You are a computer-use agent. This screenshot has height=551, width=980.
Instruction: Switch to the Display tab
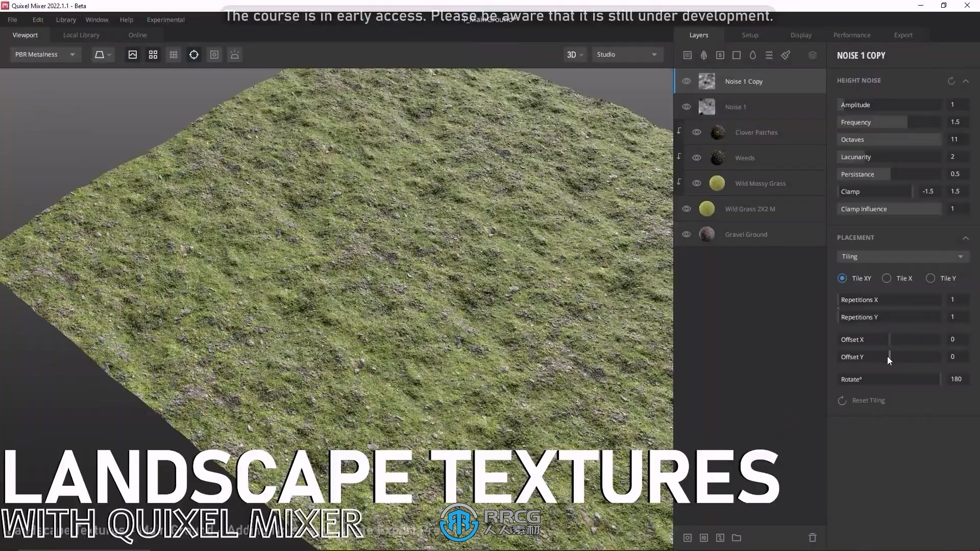coord(801,35)
